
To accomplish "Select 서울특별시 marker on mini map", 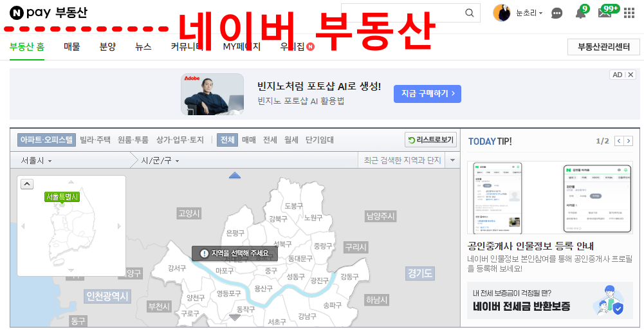I will pos(62,198).
